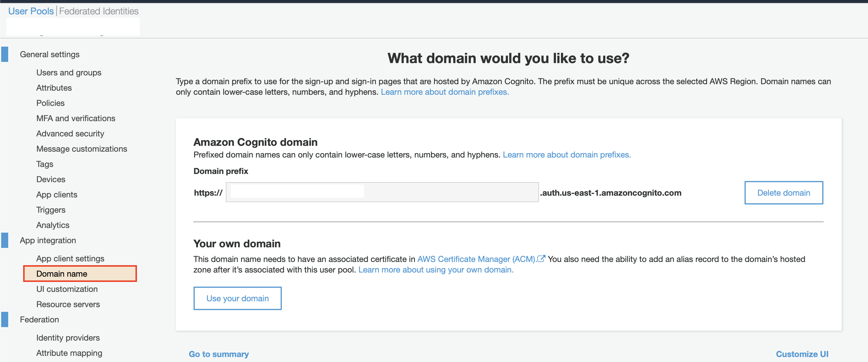This screenshot has width=868, height=362.
Task: Open the User Pools tab
Action: point(31,11)
